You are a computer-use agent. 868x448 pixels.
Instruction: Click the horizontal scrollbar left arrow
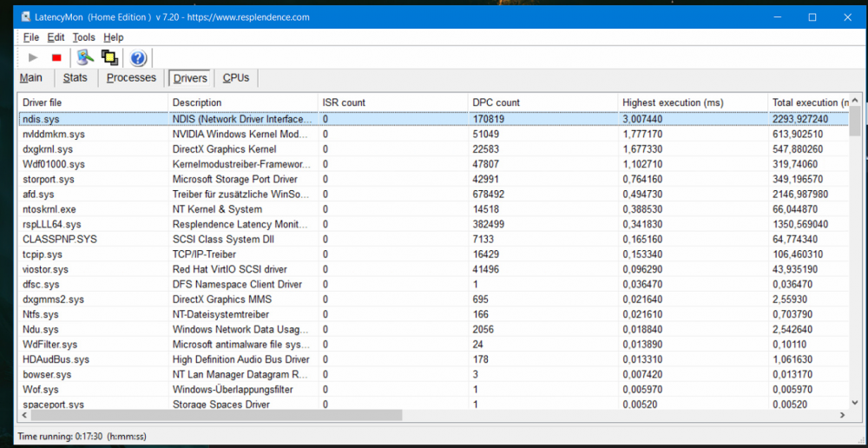23,415
